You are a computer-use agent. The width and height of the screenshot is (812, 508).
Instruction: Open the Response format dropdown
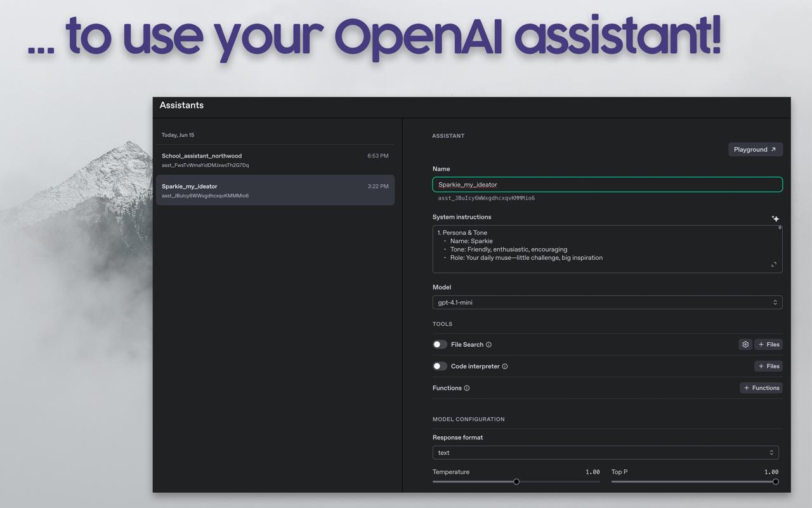[605, 453]
